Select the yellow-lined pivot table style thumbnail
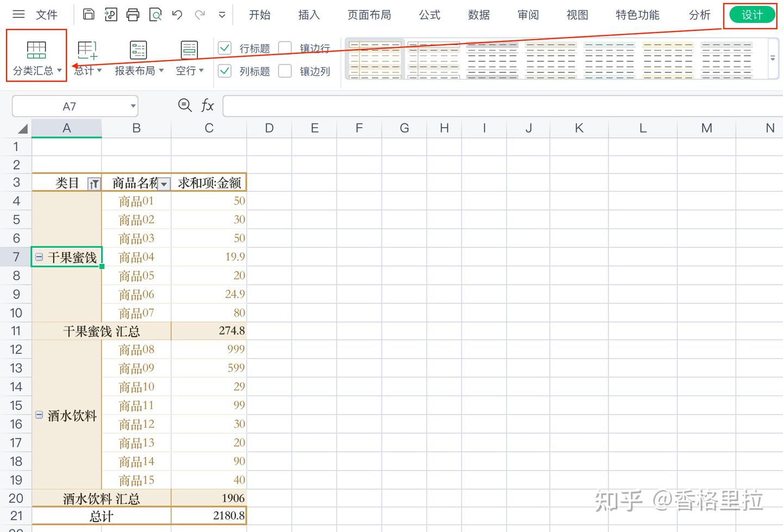 [668, 59]
